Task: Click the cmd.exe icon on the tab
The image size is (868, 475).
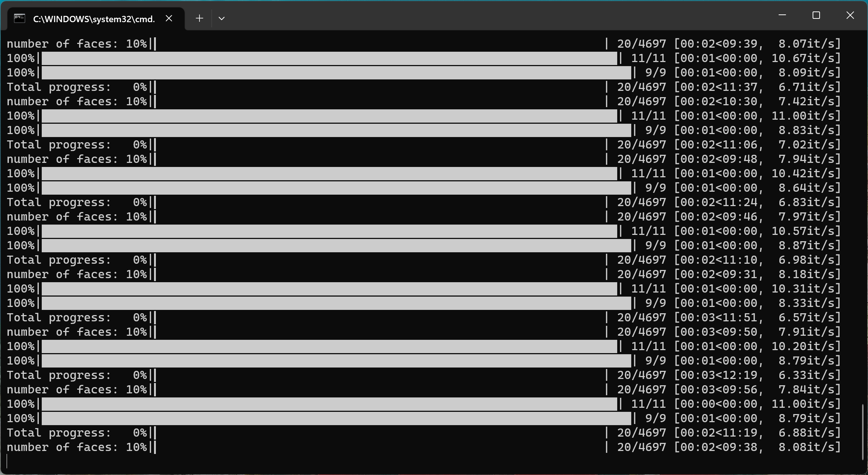Action: click(19, 18)
